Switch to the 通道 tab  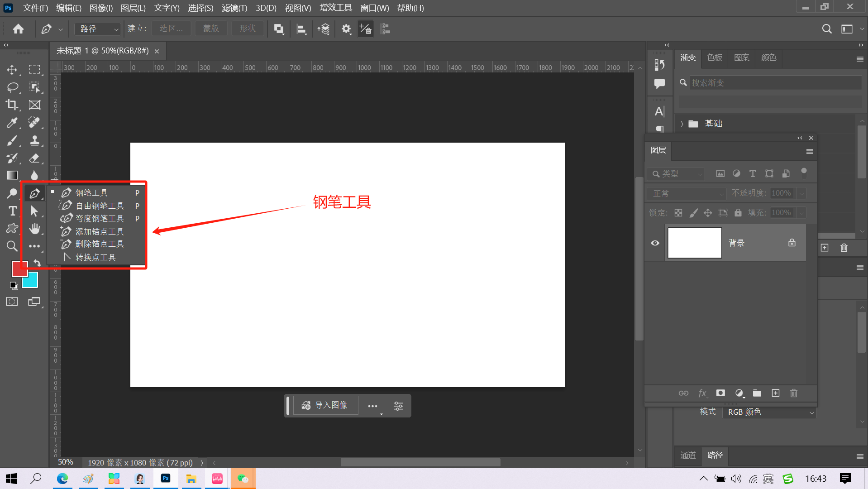tap(688, 455)
